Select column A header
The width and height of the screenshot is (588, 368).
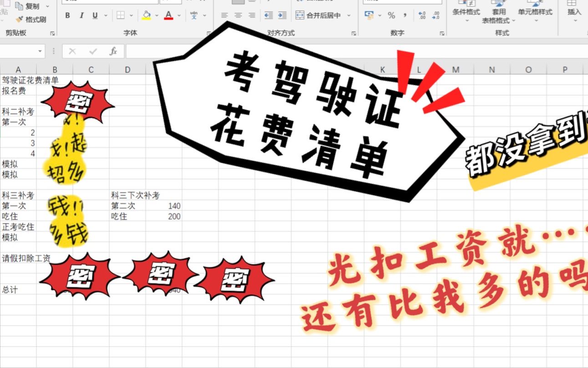[18, 69]
